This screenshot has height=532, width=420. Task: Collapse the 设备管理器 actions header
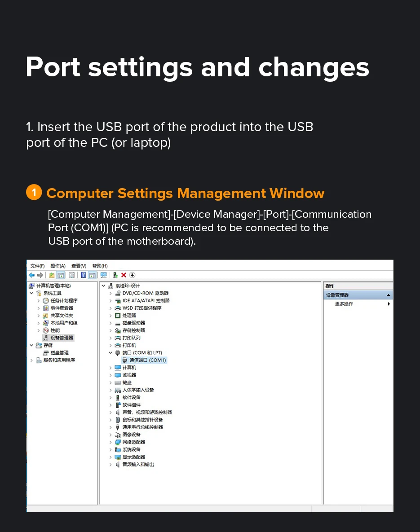click(389, 295)
